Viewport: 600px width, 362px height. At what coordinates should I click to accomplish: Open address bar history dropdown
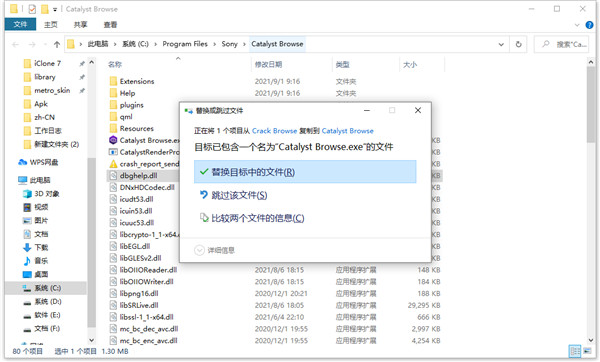(x=501, y=44)
